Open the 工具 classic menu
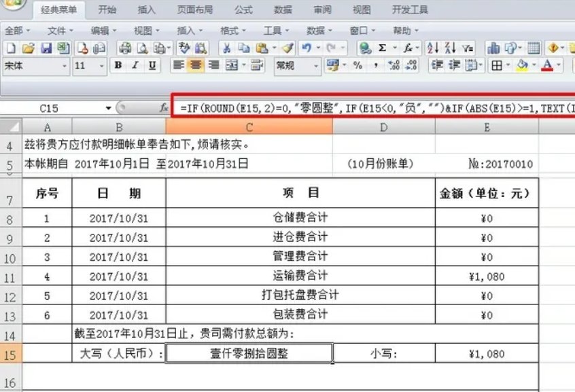 pyautogui.click(x=277, y=31)
